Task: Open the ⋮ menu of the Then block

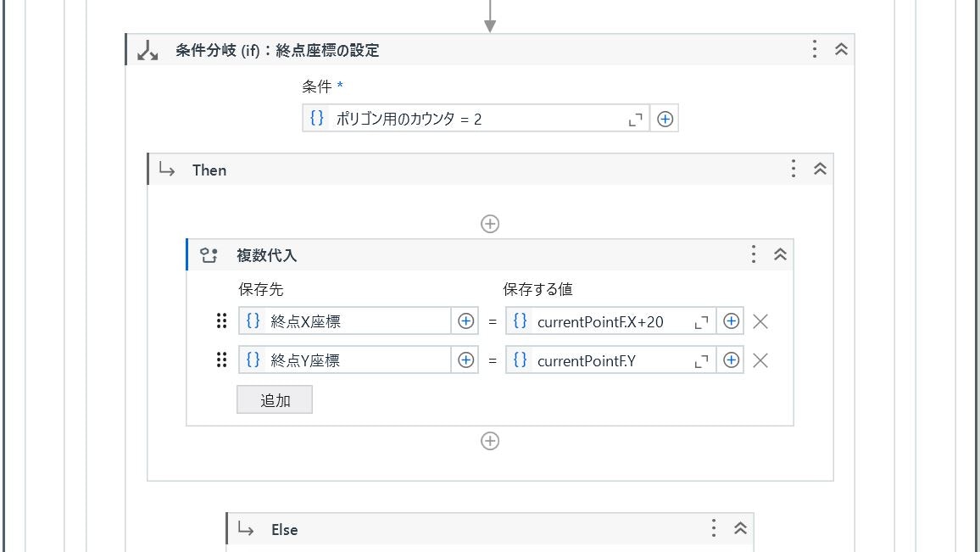Action: coord(793,169)
